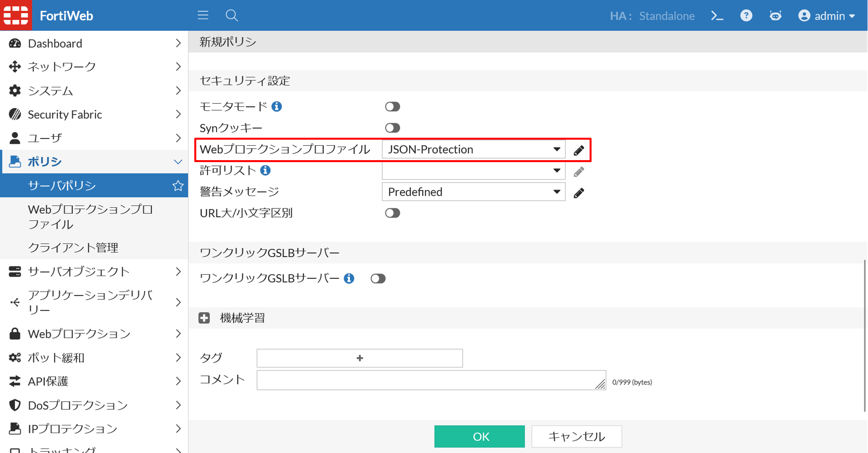Open the クライアント管理 menu item
This screenshot has height=453, width=868.
[73, 248]
